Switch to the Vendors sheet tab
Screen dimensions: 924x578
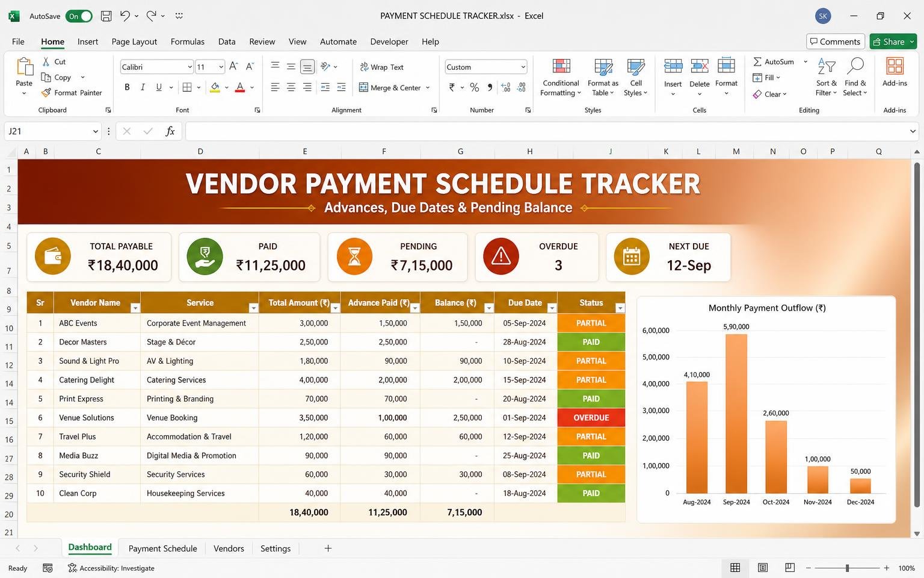coord(229,548)
